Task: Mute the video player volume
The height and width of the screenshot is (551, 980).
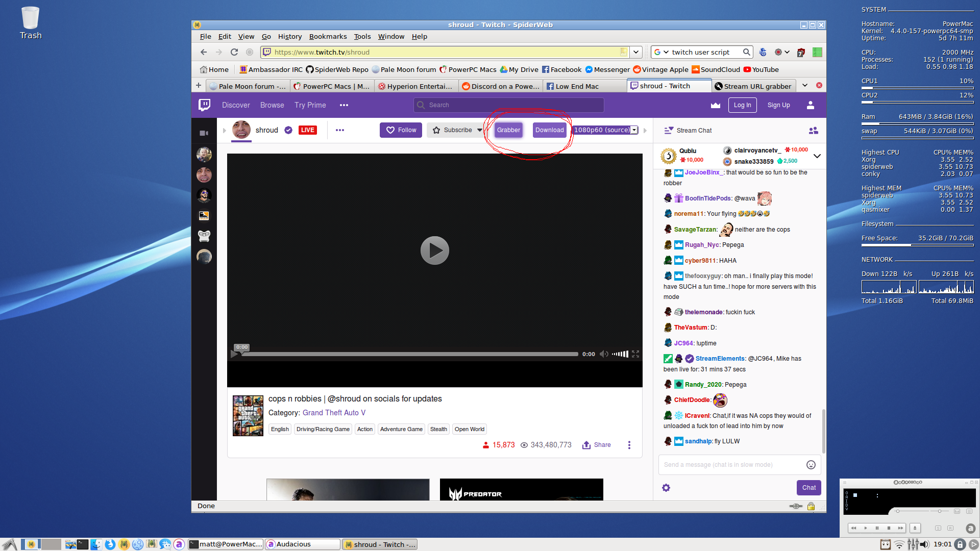Action: coord(604,354)
